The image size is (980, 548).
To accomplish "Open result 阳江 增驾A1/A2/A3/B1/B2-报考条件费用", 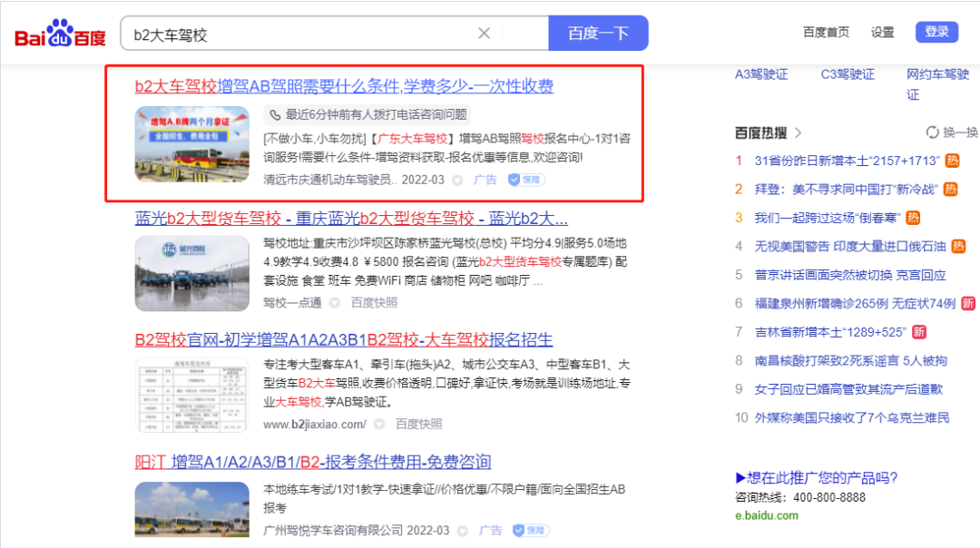I will pos(312,462).
